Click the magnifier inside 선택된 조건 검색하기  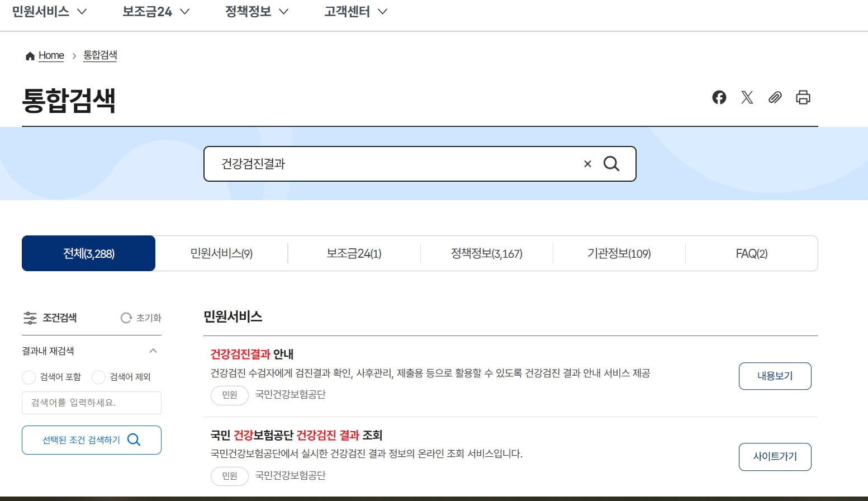134,440
